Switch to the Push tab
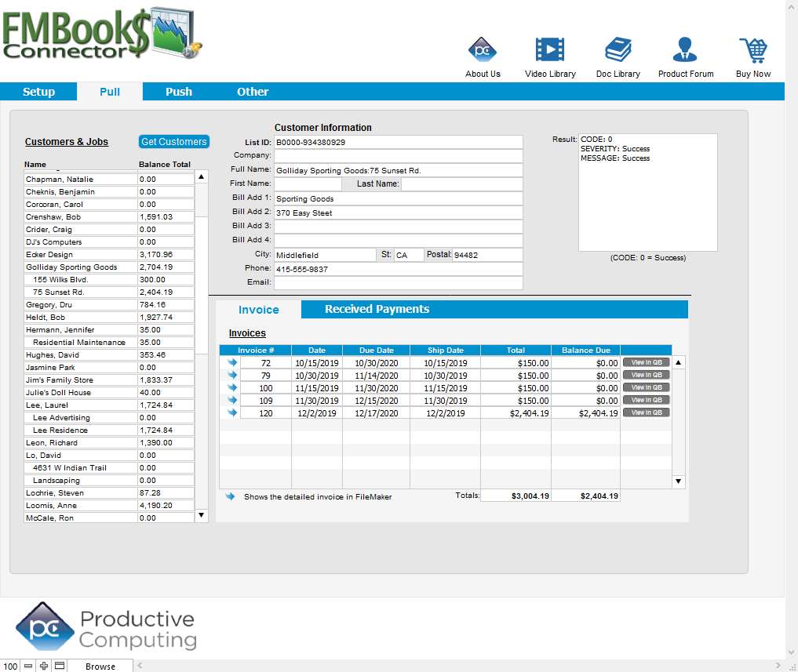The image size is (798, 672). [179, 92]
